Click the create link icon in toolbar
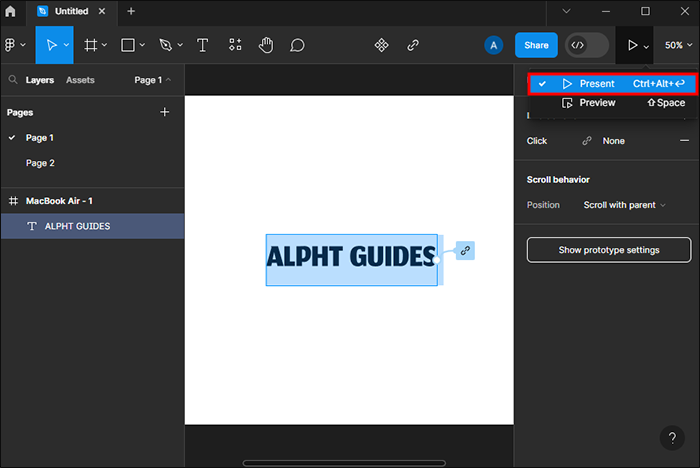 tap(413, 45)
